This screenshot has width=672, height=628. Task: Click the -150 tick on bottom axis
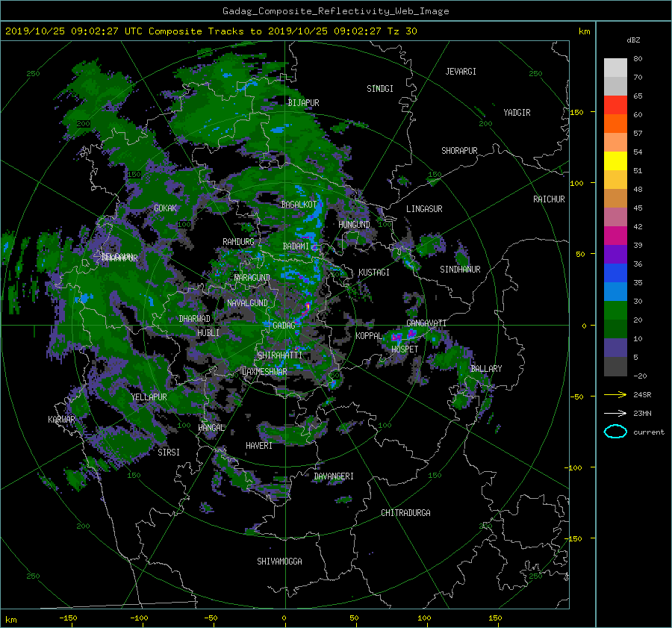point(68,618)
